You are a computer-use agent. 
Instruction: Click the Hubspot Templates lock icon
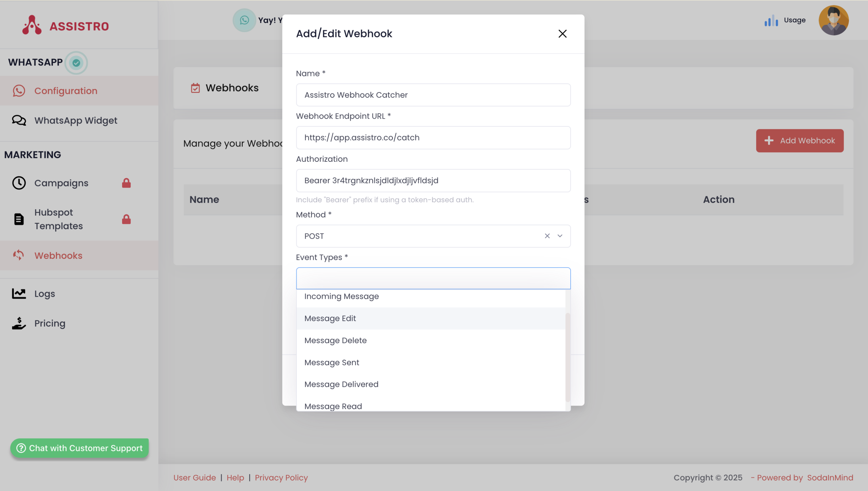[126, 219]
